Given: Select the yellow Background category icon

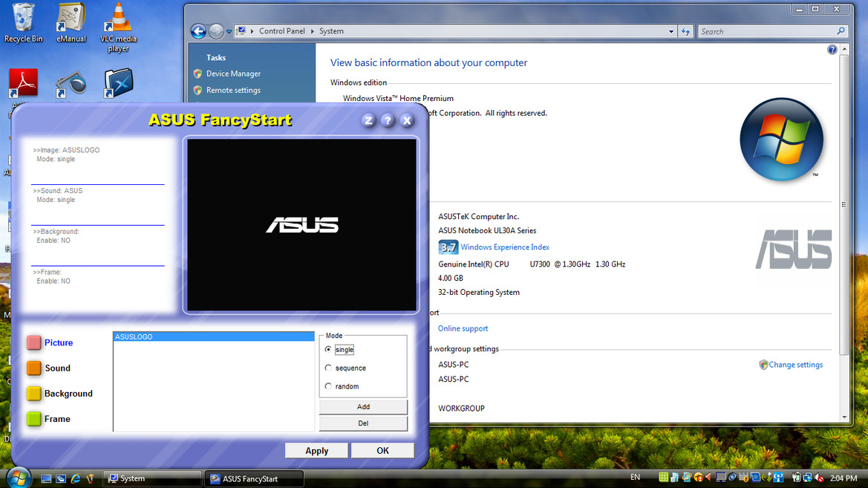Looking at the screenshot, I should [x=33, y=394].
